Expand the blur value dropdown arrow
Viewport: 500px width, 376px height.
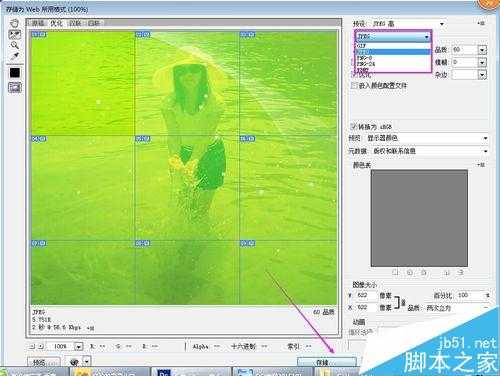[x=482, y=62]
